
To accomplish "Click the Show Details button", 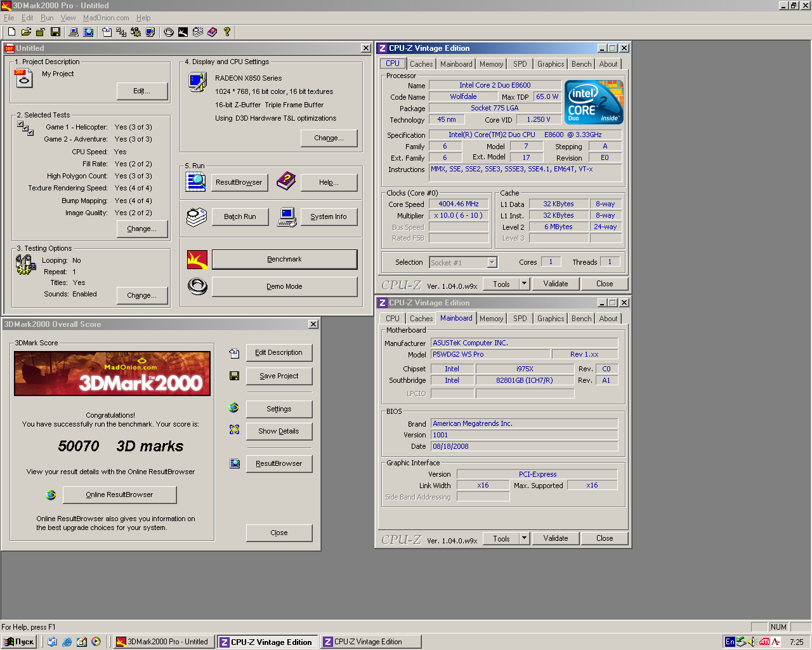I will click(x=278, y=431).
